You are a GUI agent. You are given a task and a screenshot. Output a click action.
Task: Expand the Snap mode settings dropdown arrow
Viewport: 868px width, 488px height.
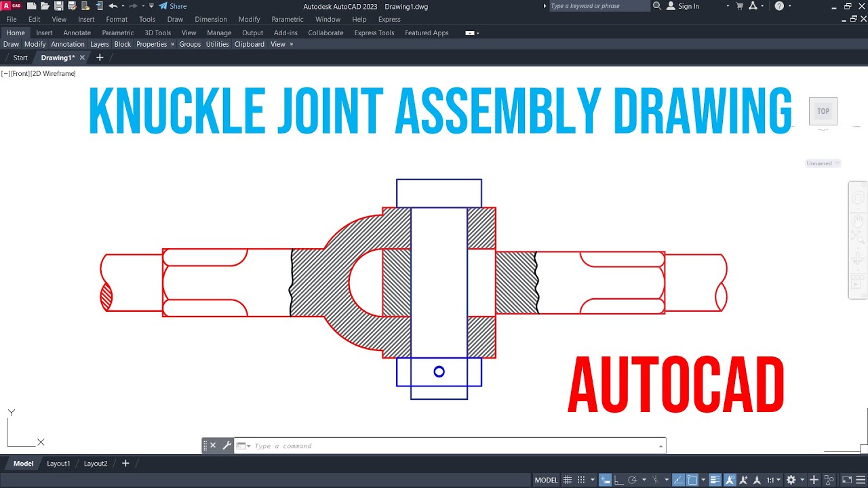point(593,480)
